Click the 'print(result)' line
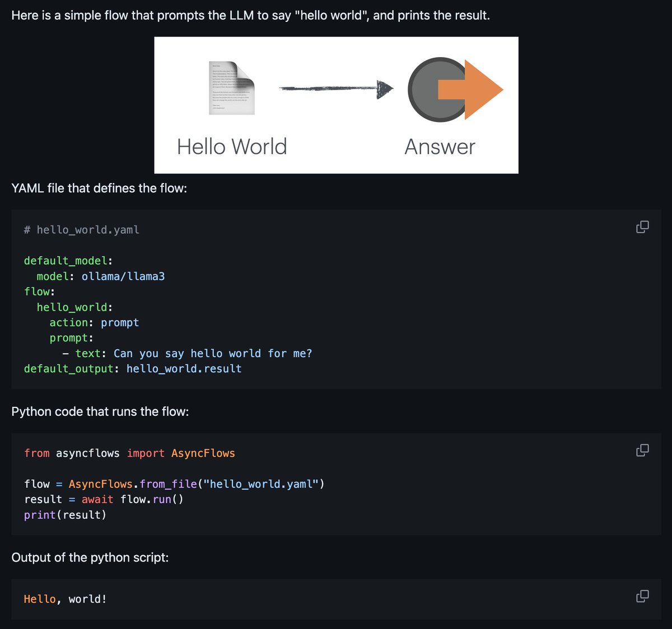This screenshot has height=629, width=672. (65, 515)
